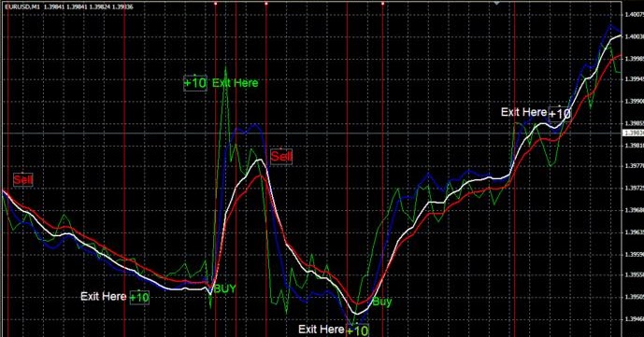Click the green spike peak of the price line
The width and height of the screenshot is (644, 337).
coord(225,67)
